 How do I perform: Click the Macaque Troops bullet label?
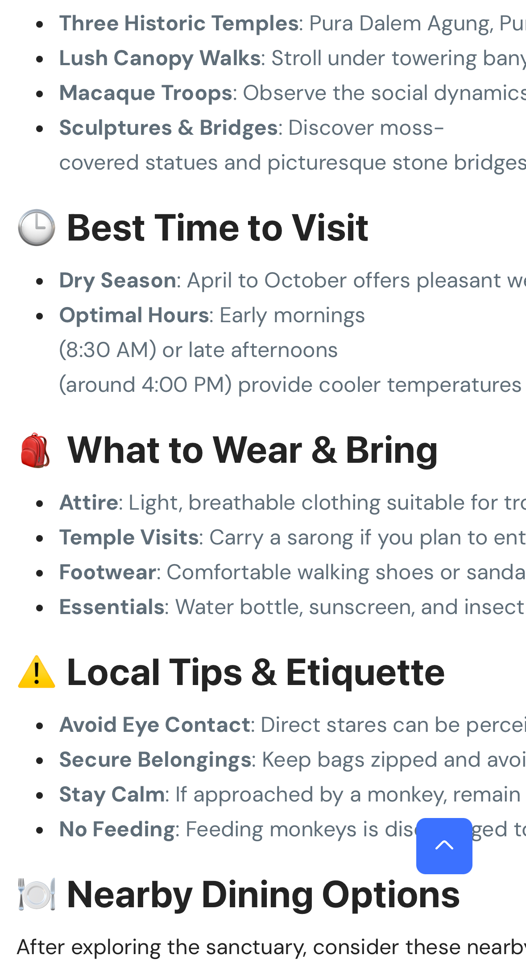point(145,93)
